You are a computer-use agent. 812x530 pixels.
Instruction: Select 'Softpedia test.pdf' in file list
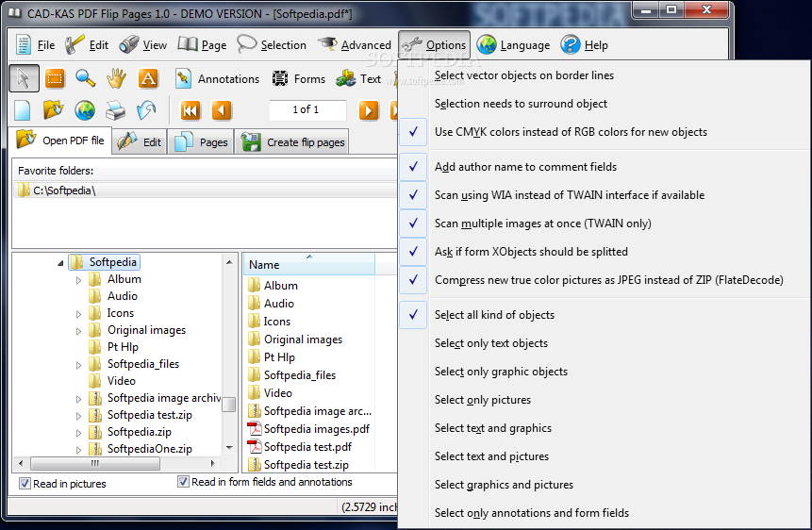(300, 447)
